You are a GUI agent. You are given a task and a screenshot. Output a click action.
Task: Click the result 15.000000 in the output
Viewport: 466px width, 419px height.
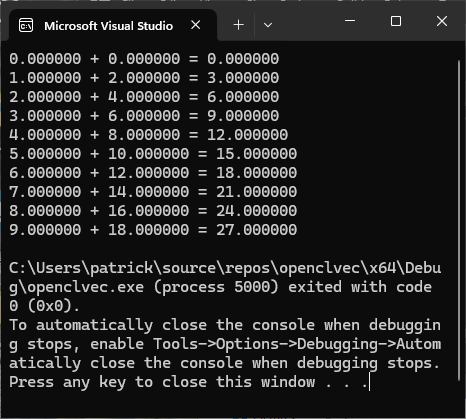(257, 154)
